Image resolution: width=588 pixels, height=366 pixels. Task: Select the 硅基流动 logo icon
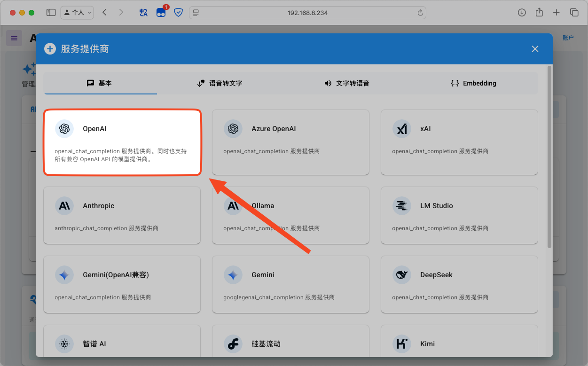[x=233, y=344]
